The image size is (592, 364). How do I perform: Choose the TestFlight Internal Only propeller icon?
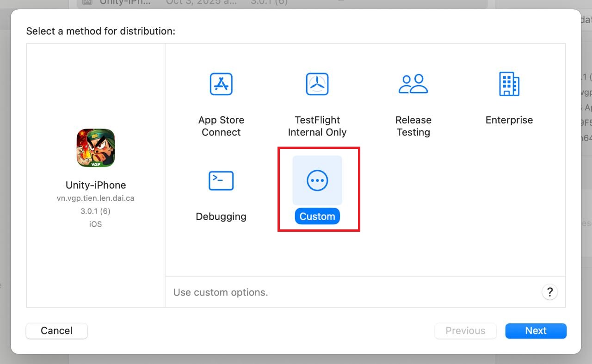coord(317,84)
